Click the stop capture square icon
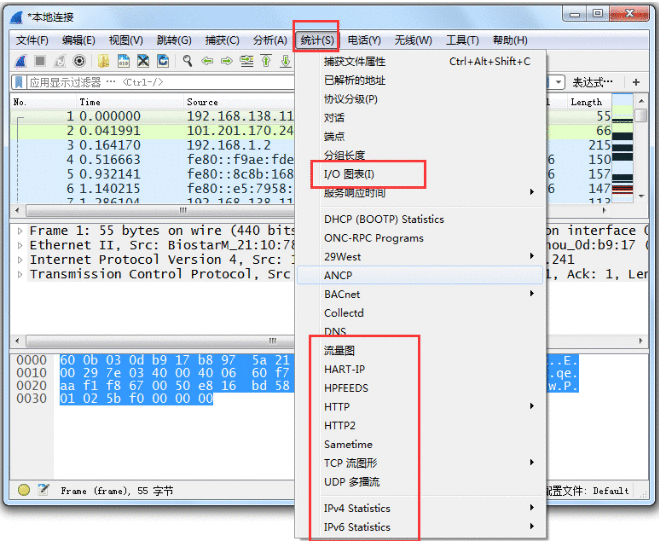The height and width of the screenshot is (544, 659). pyautogui.click(x=41, y=61)
